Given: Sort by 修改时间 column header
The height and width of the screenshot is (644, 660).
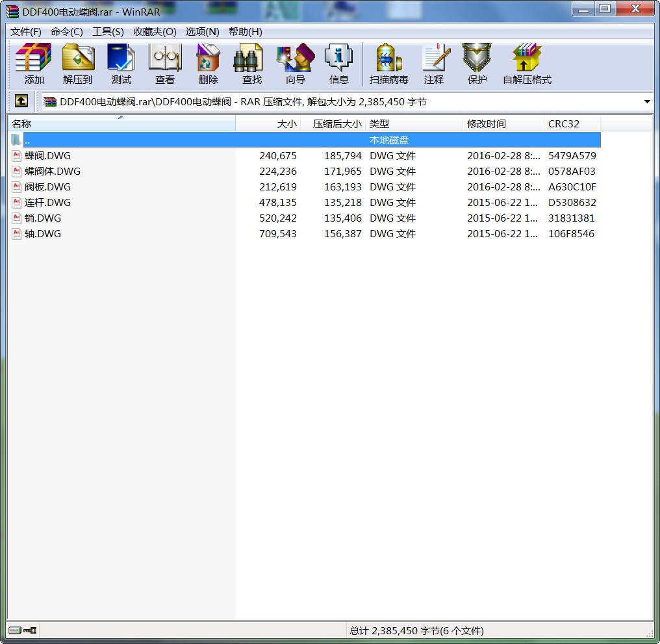Looking at the screenshot, I should pyautogui.click(x=503, y=124).
